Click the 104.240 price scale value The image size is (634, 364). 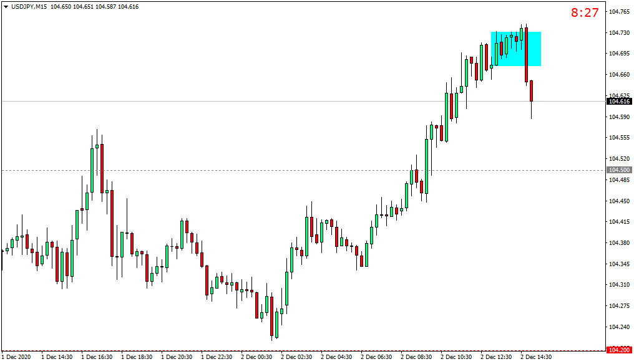click(x=620, y=327)
